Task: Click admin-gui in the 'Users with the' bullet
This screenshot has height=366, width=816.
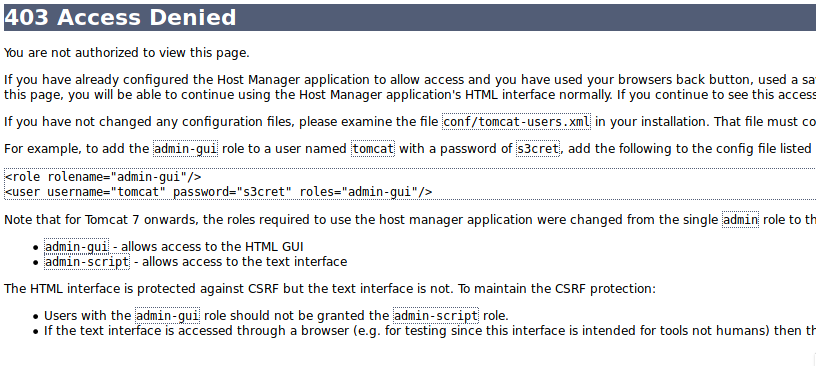Action: (168, 315)
